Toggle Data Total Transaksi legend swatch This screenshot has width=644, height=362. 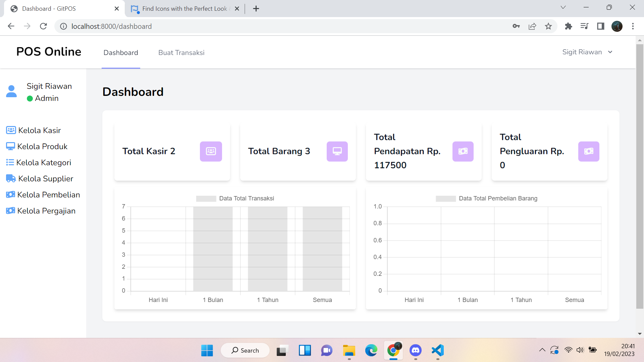[x=206, y=198]
